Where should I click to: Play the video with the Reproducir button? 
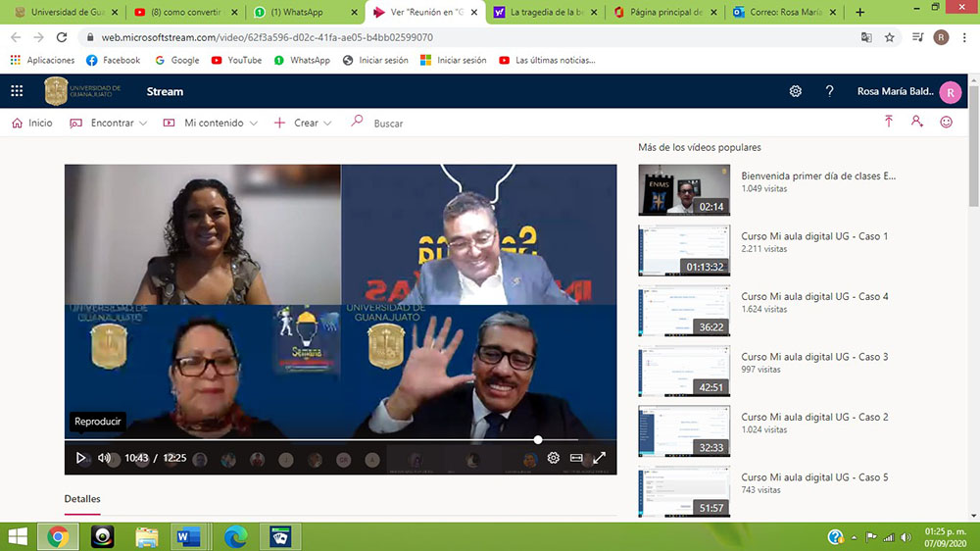click(81, 458)
